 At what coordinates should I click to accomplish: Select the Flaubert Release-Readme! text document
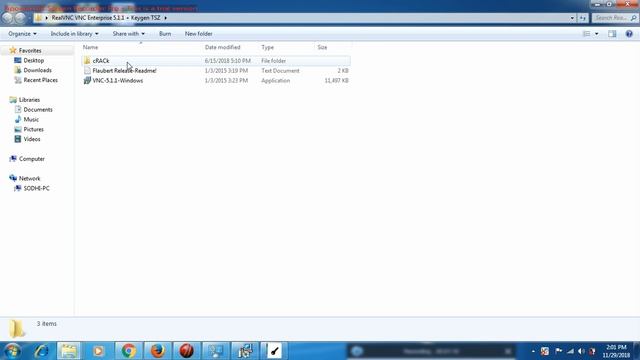pyautogui.click(x=124, y=71)
